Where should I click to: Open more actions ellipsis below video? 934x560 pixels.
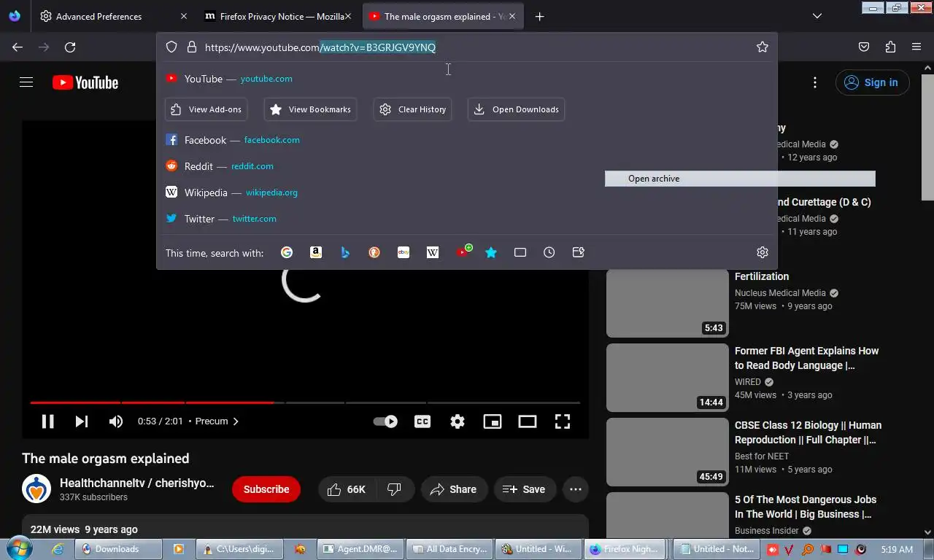click(x=576, y=489)
